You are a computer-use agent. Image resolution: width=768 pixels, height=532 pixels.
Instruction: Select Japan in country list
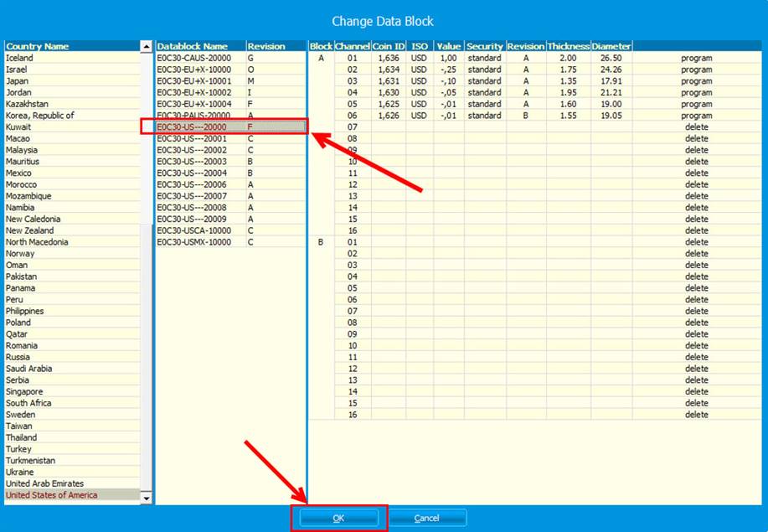(19, 81)
